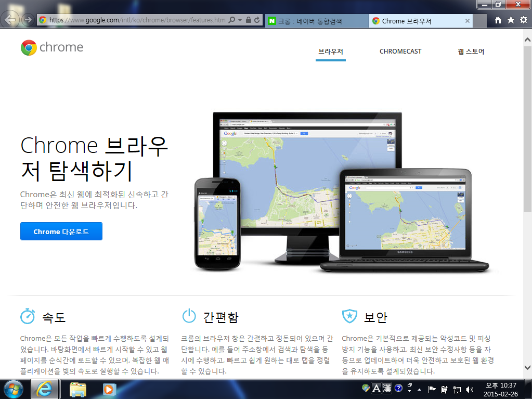Click the Show desktop strip

[528, 389]
